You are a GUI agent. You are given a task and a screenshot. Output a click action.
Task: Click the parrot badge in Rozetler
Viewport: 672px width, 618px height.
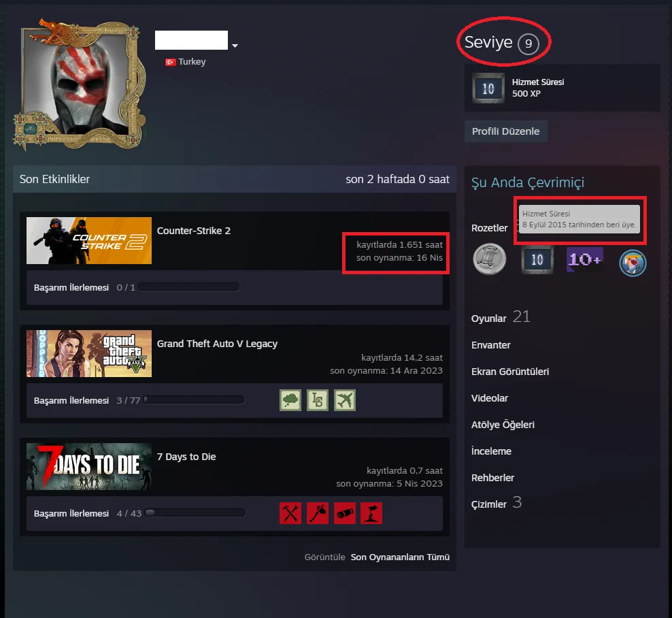point(633,263)
